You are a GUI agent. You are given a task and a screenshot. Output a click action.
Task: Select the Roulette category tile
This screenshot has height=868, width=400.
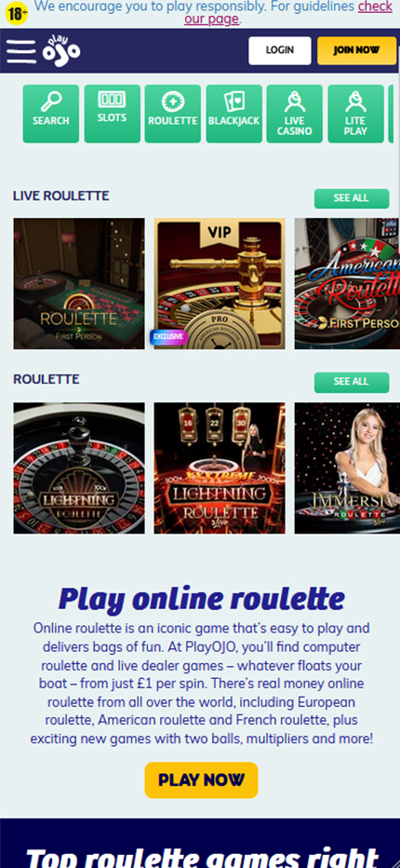click(173, 114)
